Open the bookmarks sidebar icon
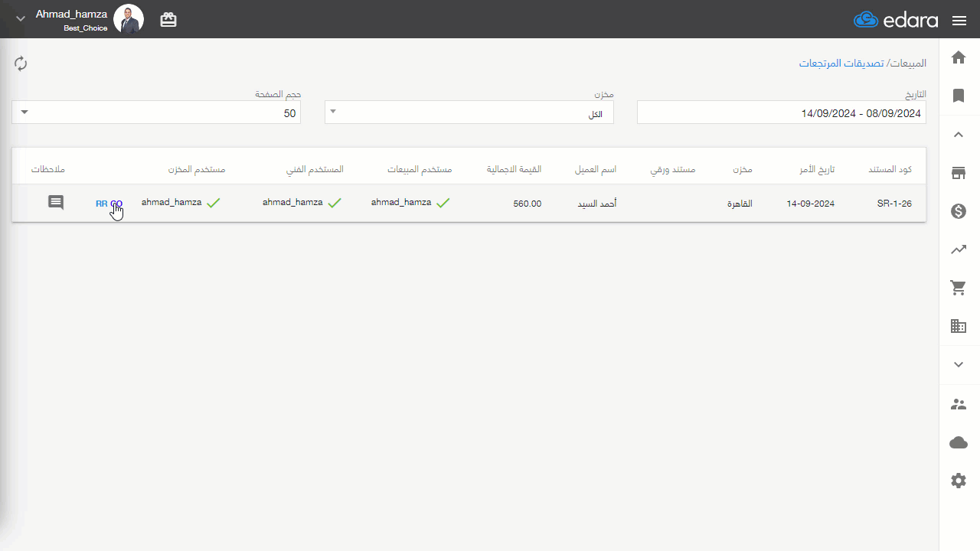 [959, 96]
